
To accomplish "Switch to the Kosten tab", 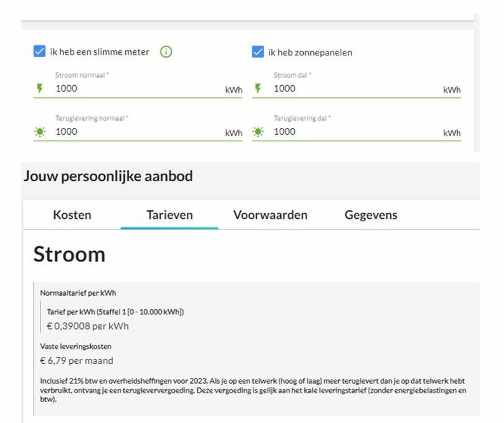I will 72,215.
